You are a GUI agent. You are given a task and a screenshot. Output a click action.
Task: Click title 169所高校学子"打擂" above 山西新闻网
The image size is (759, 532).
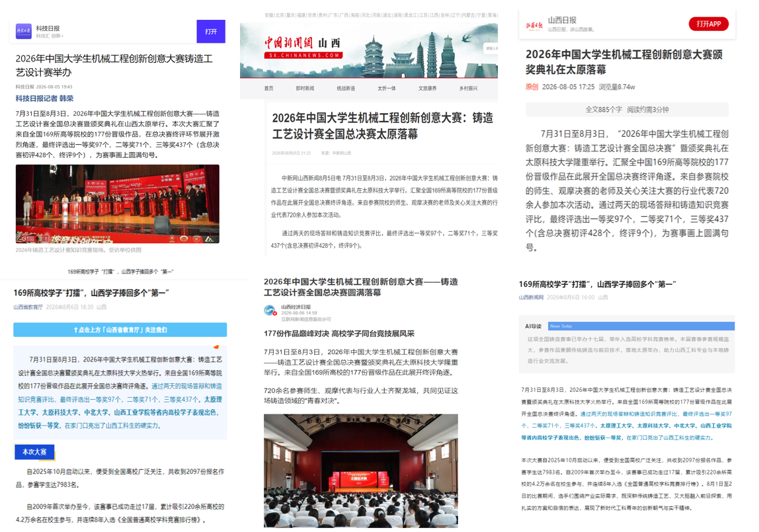[597, 284]
